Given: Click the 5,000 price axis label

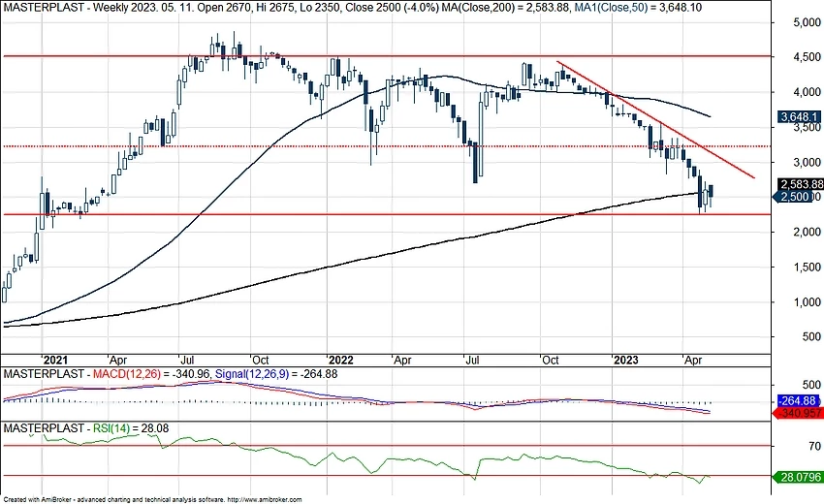Looking at the screenshot, I should coord(808,22).
